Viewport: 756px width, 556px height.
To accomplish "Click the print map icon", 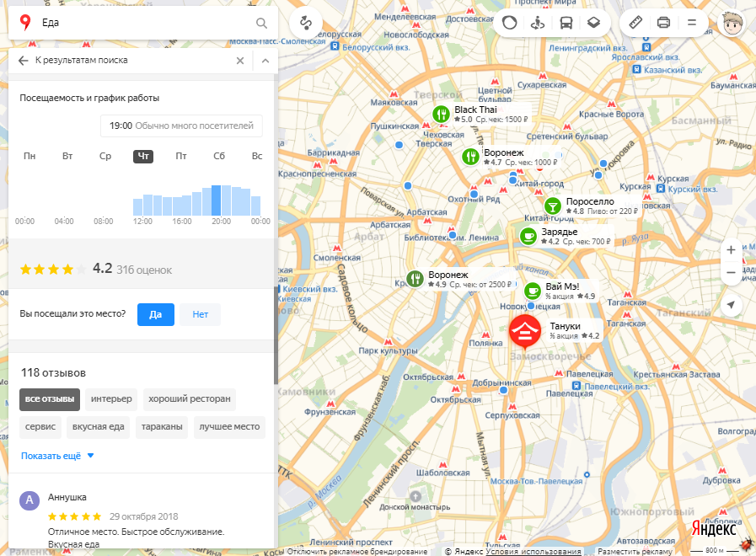I will coord(664,23).
